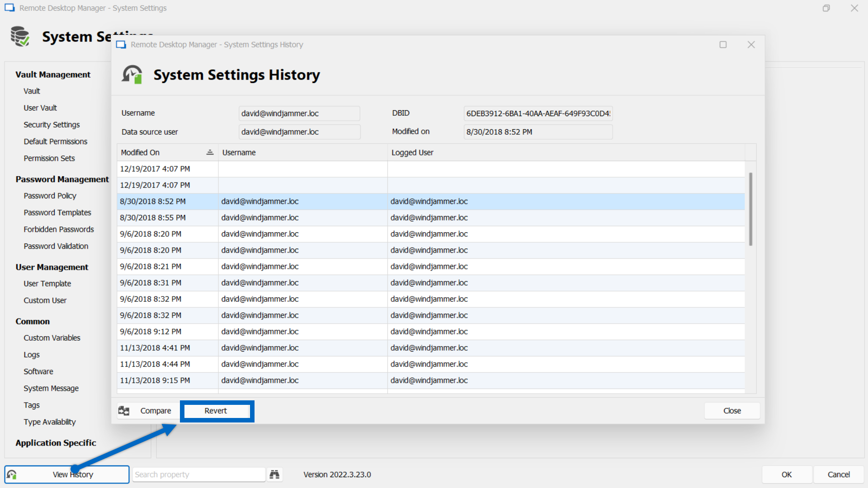
Task: Click the binoculars search icon
Action: point(275,474)
